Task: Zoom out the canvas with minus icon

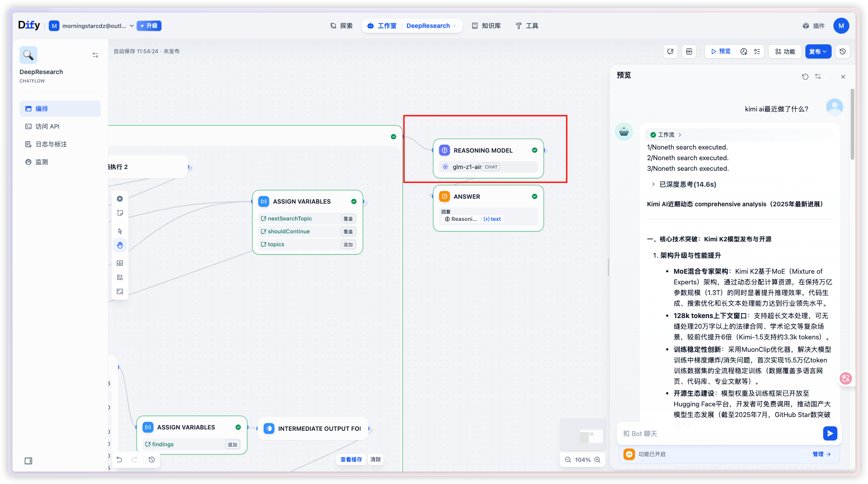Action: pos(568,460)
